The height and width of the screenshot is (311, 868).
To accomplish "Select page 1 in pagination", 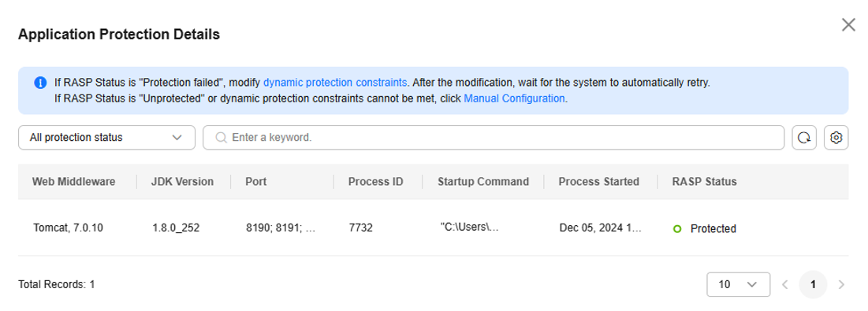I will [813, 284].
